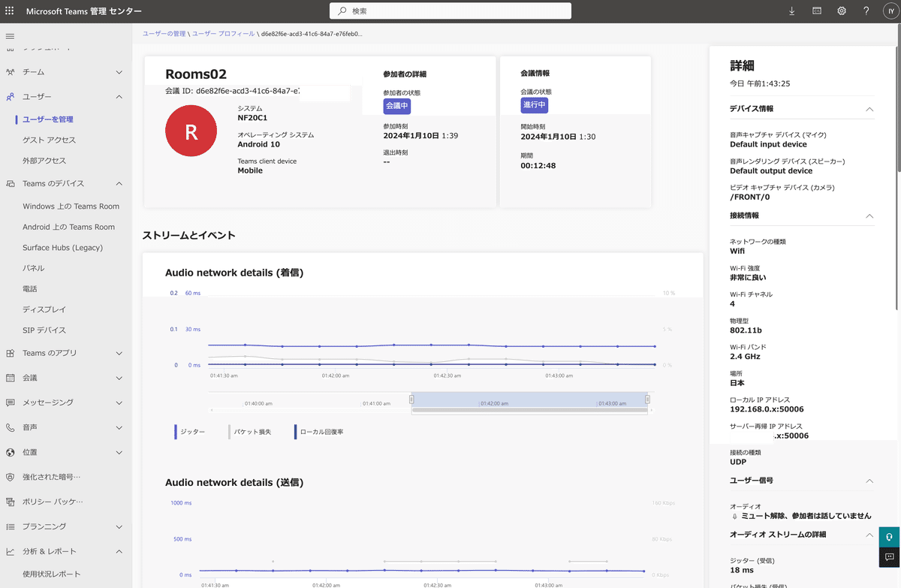Open the help question mark icon
Screen dimensions: 901x588
[866, 11]
